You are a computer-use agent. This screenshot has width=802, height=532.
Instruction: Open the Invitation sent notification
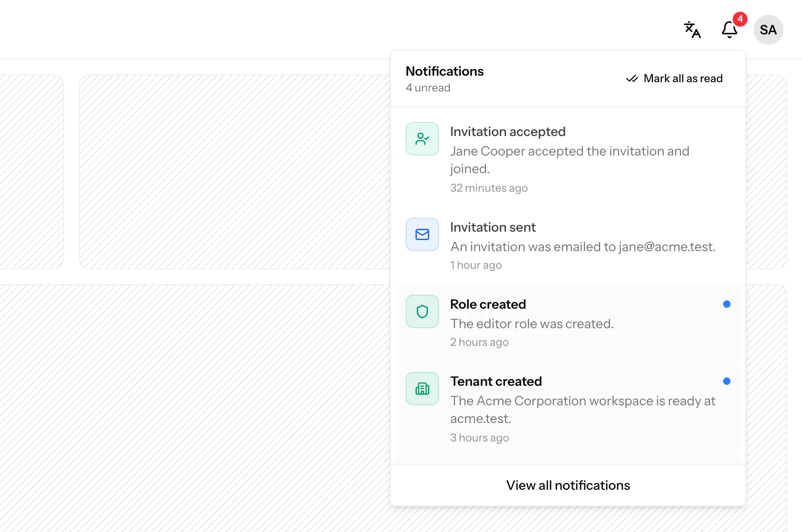point(568,246)
